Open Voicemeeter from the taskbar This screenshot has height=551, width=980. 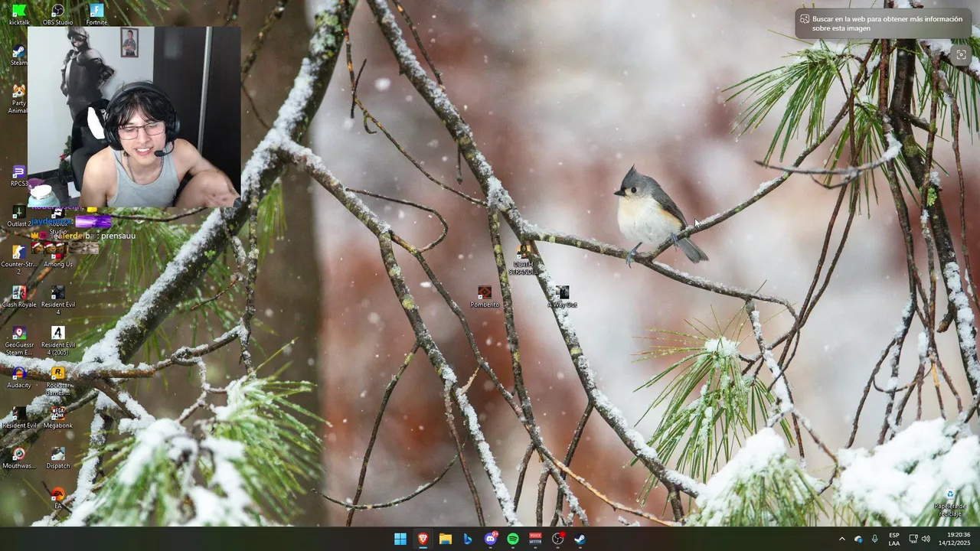pos(535,539)
